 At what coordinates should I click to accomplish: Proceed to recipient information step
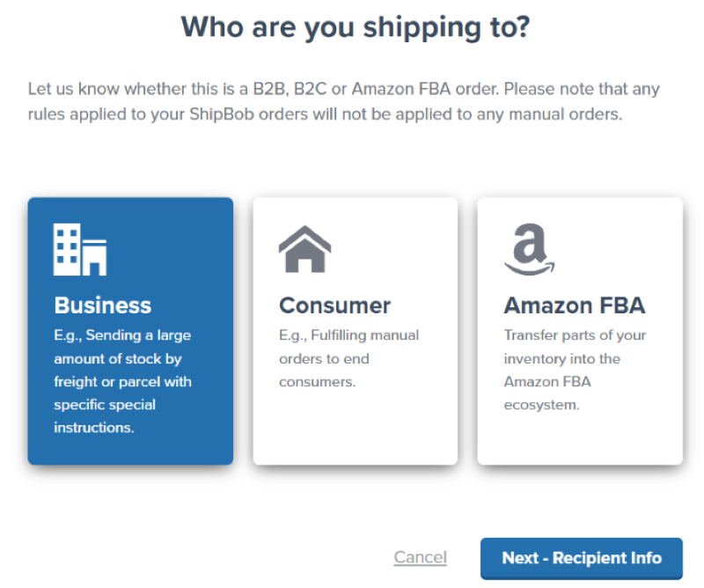point(581,558)
